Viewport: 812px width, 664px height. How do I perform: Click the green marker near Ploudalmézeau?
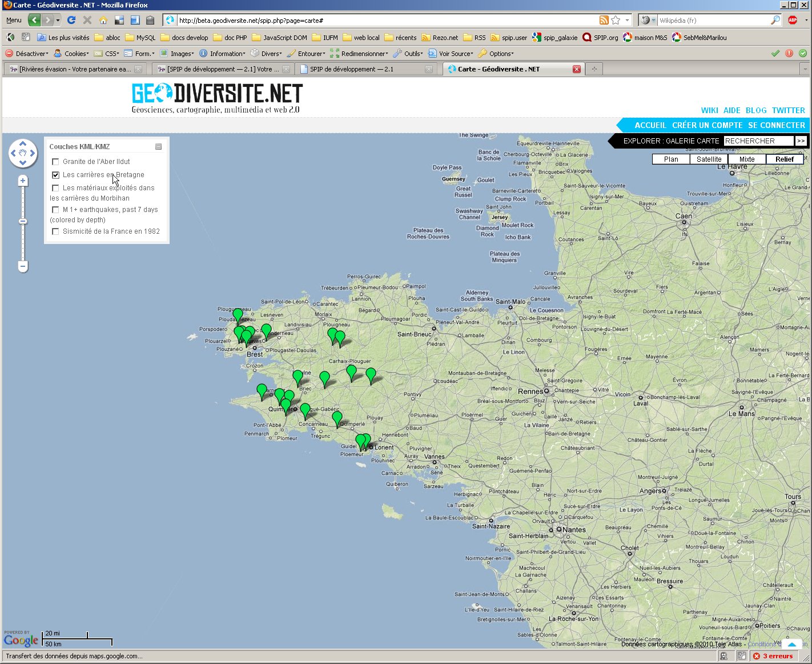click(238, 315)
